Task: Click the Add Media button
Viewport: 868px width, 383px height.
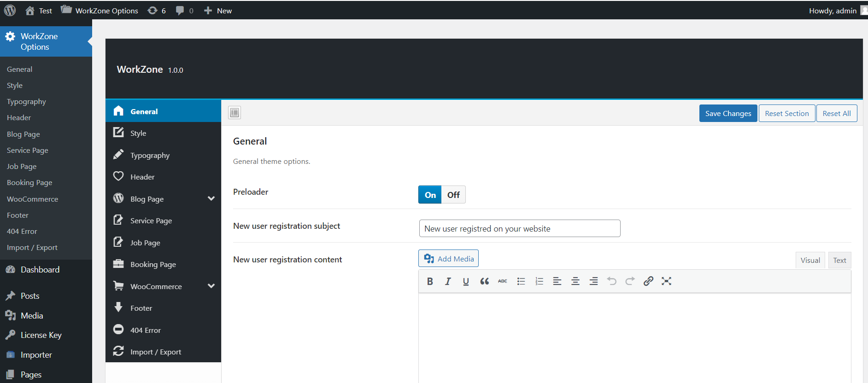Action: pos(448,258)
